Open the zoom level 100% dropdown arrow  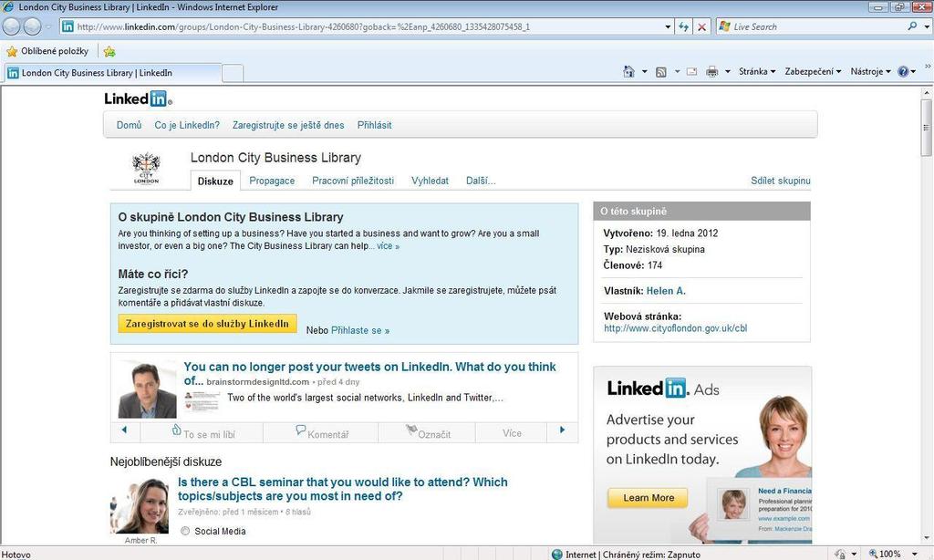(x=914, y=554)
